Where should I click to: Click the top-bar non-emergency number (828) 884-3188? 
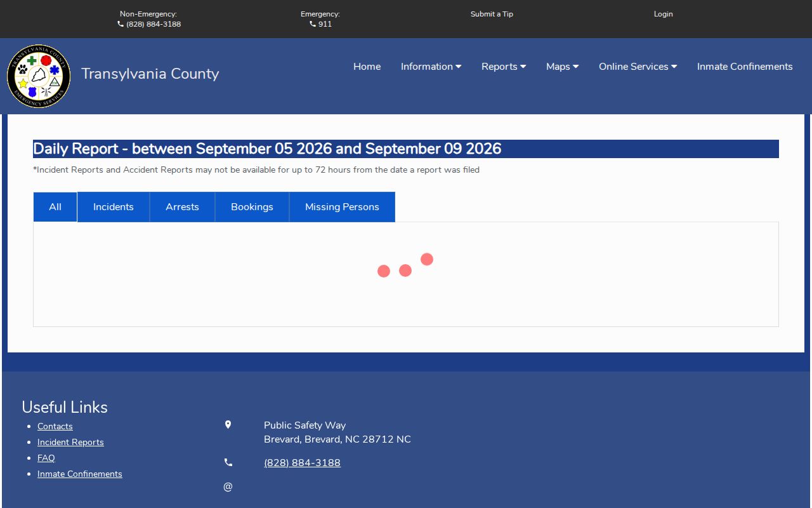pyautogui.click(x=154, y=24)
